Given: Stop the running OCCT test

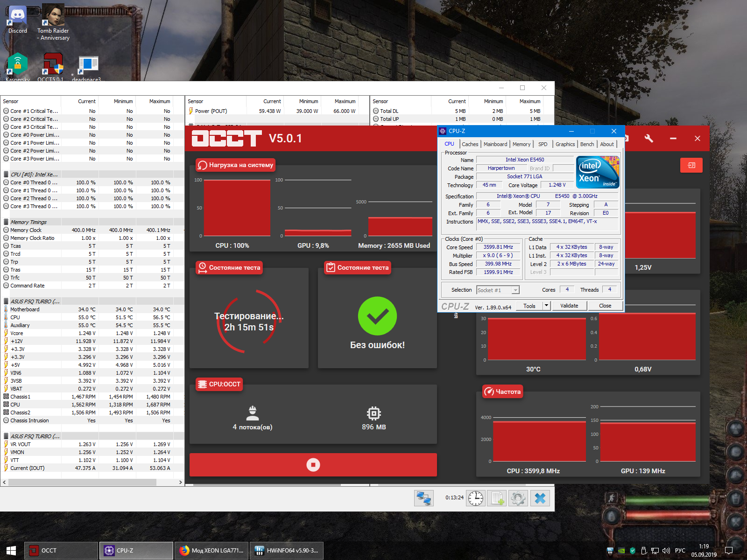Looking at the screenshot, I should tap(313, 465).
